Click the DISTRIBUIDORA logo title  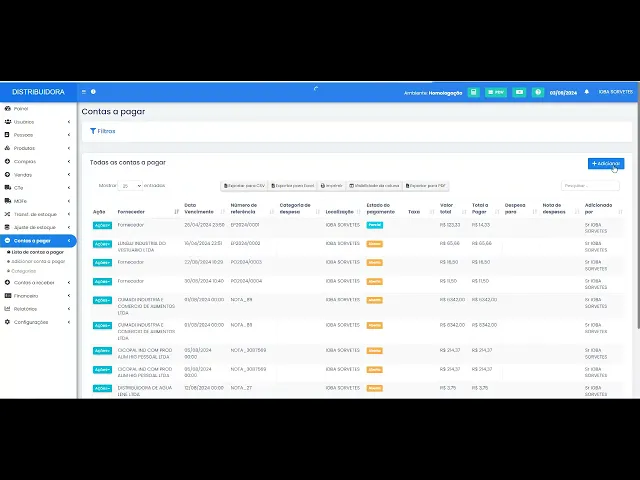click(38, 92)
